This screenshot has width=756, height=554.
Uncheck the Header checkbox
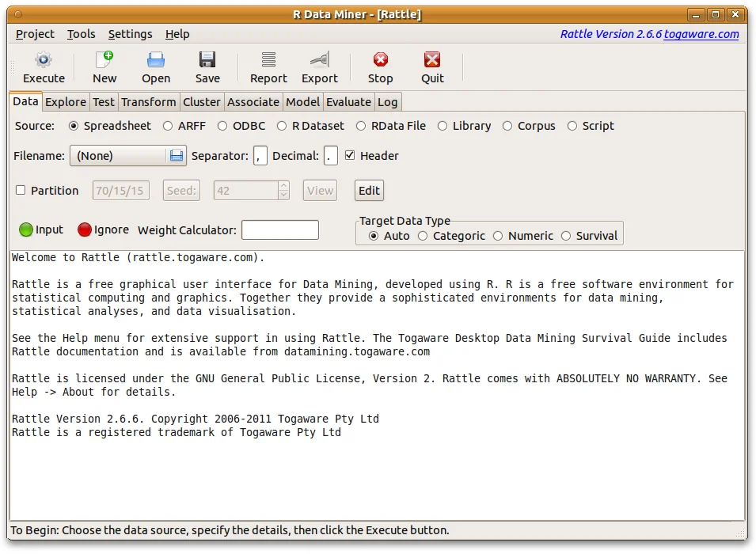pos(350,155)
